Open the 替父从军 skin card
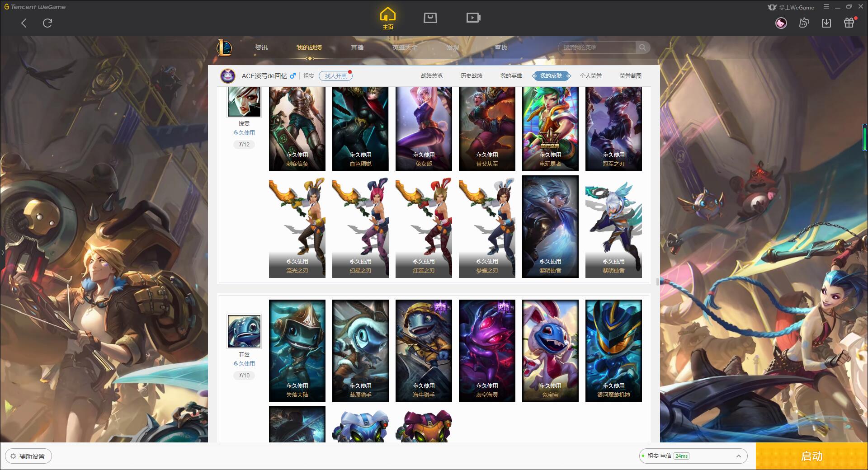 (x=487, y=129)
